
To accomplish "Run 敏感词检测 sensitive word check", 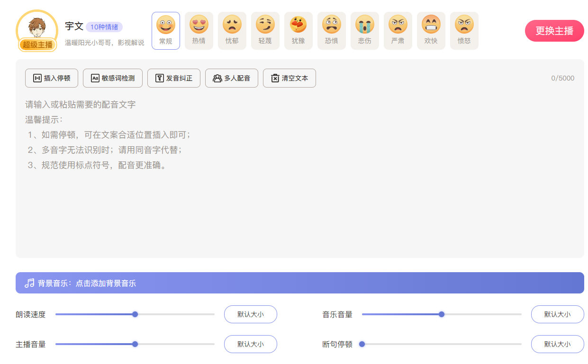I will 113,78.
